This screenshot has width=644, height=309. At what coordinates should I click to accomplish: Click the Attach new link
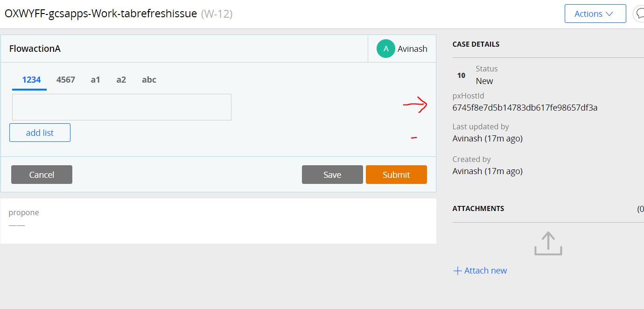coord(485,271)
